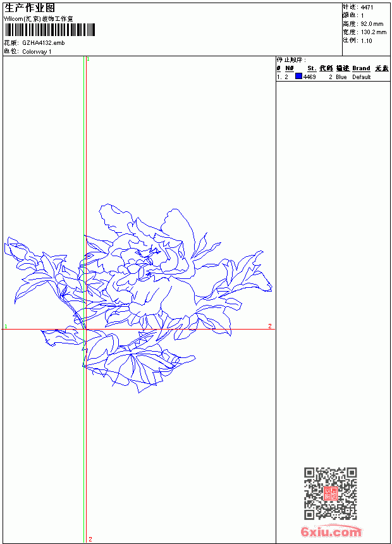Click the Brand column header

(361, 68)
